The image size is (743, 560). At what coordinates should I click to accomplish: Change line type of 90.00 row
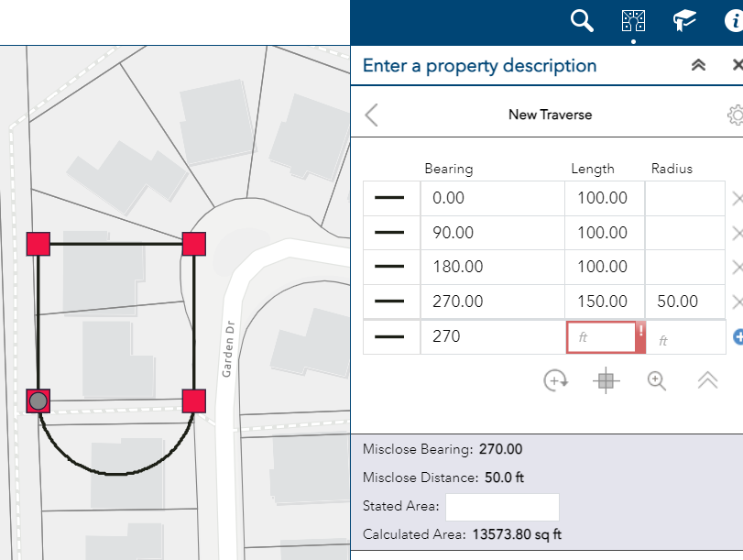pos(389,233)
